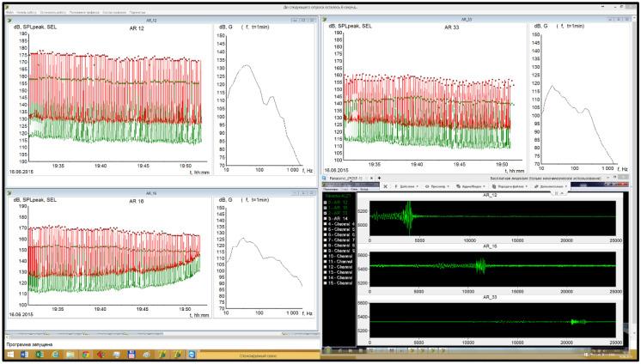
Task: Toggle the '4 - Channel 4' checkbox
Action: pos(325,224)
